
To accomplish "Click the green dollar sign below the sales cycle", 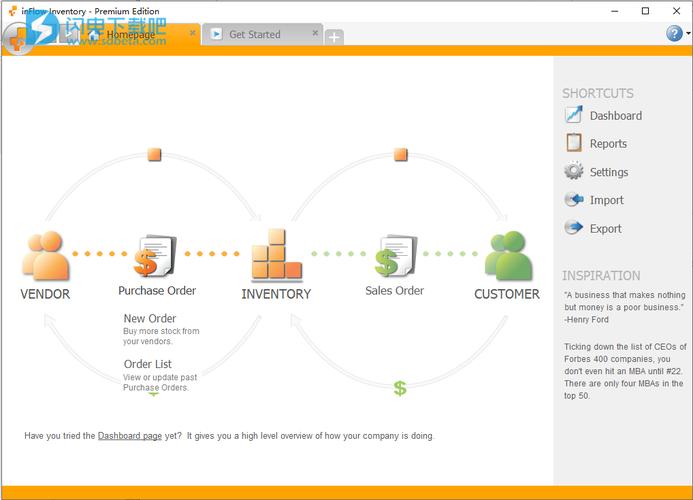I will click(400, 388).
